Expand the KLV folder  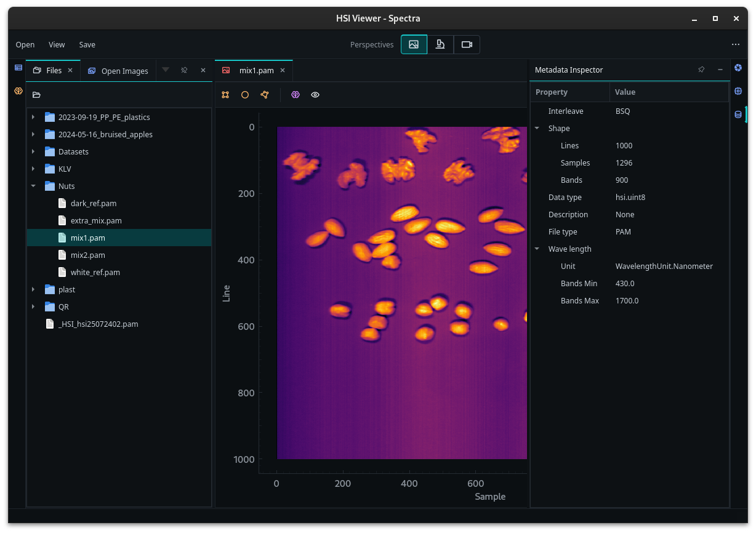click(33, 169)
